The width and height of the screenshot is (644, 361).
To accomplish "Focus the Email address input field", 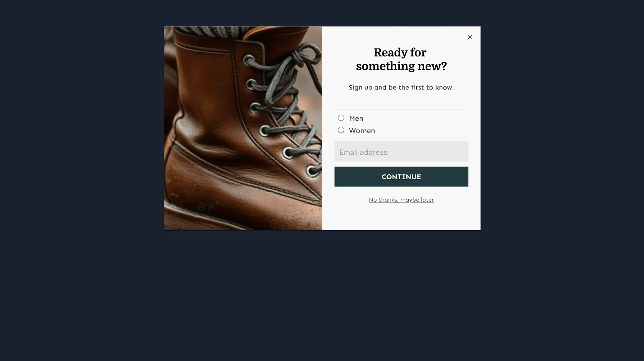I will (x=401, y=152).
